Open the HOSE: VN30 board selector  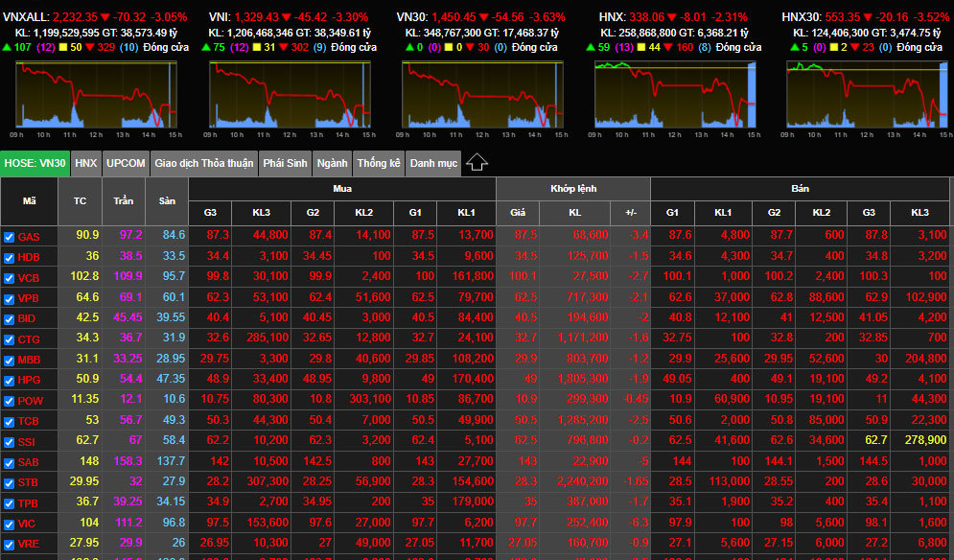point(35,163)
